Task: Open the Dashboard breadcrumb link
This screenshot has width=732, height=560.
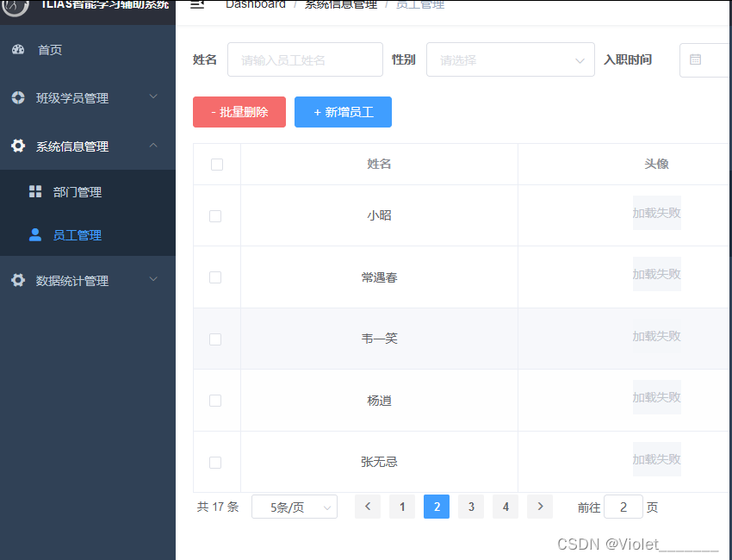Action: (256, 4)
